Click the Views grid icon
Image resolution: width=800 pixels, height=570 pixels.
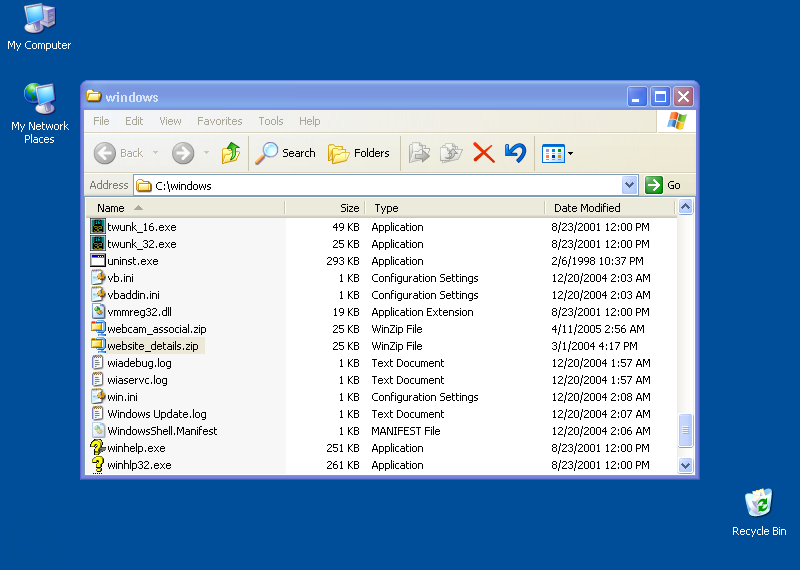click(553, 153)
